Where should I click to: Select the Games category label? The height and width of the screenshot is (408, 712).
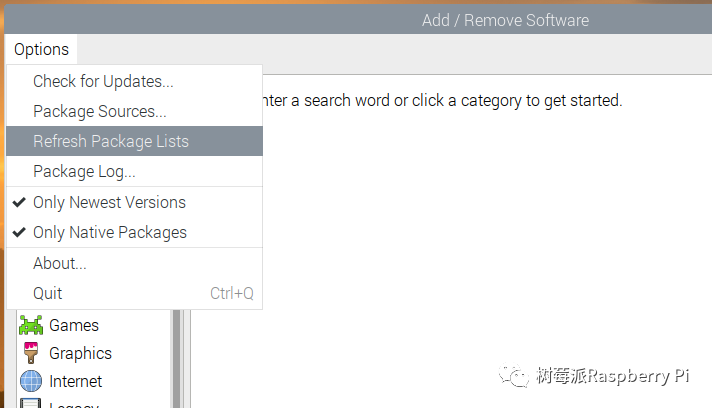pos(74,325)
